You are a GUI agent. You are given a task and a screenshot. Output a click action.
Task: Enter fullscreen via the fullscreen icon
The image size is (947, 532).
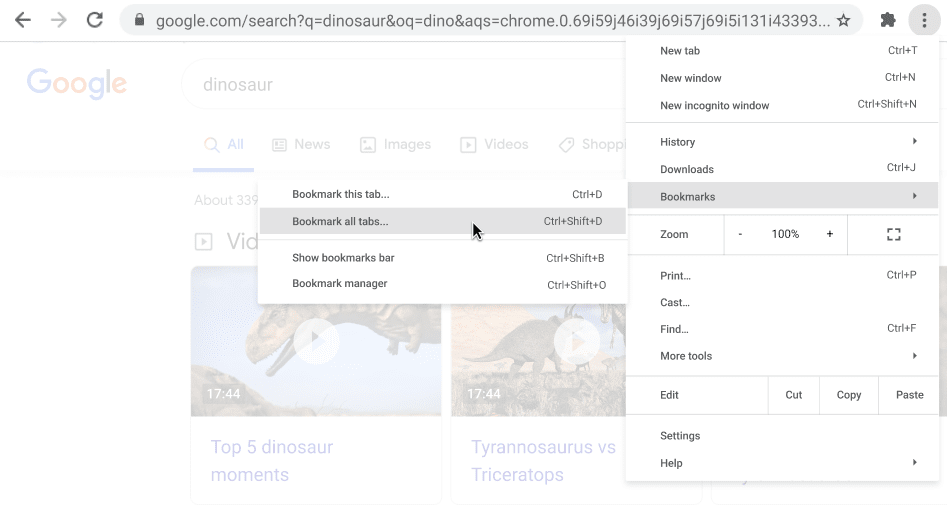(x=894, y=234)
